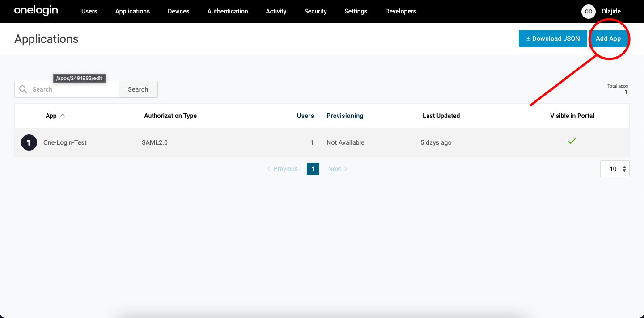Click the Total apps counter

coord(618,89)
